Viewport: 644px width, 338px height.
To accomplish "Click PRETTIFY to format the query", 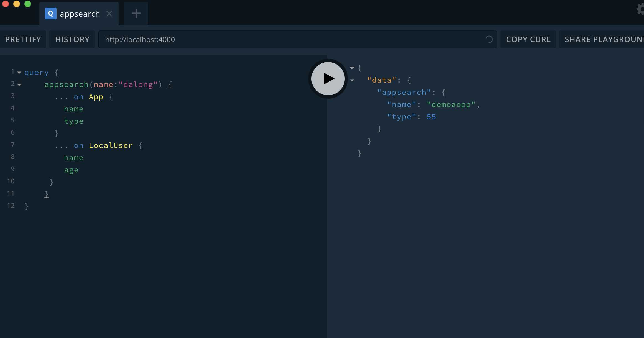I will pyautogui.click(x=22, y=39).
